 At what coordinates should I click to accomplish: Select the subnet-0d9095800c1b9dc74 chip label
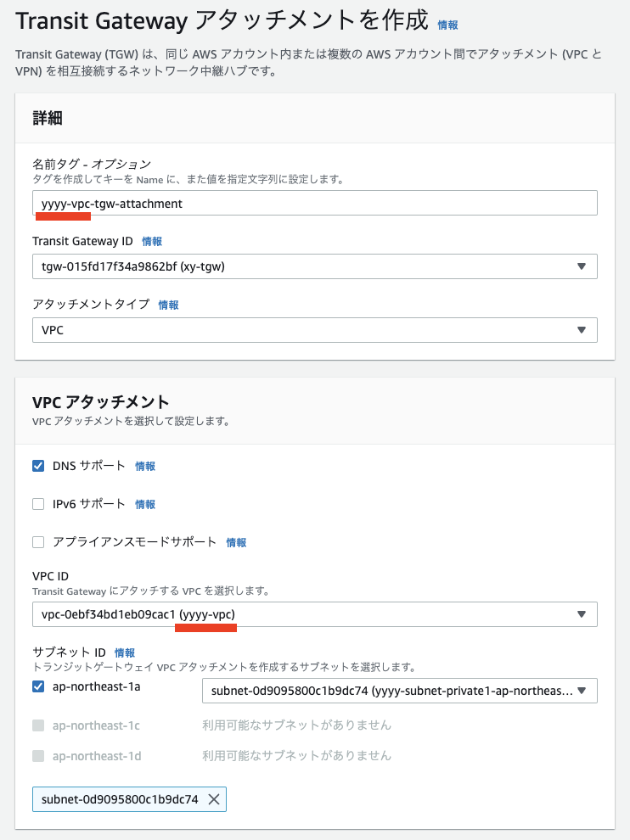coord(119,798)
